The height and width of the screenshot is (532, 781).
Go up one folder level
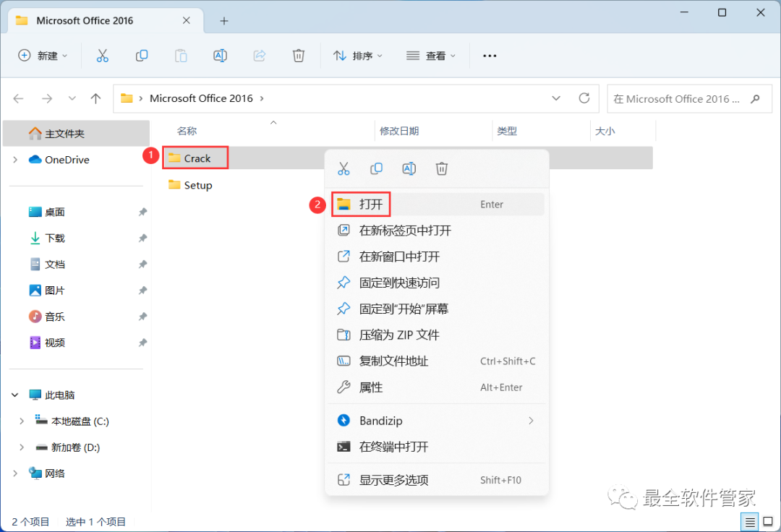[95, 98]
